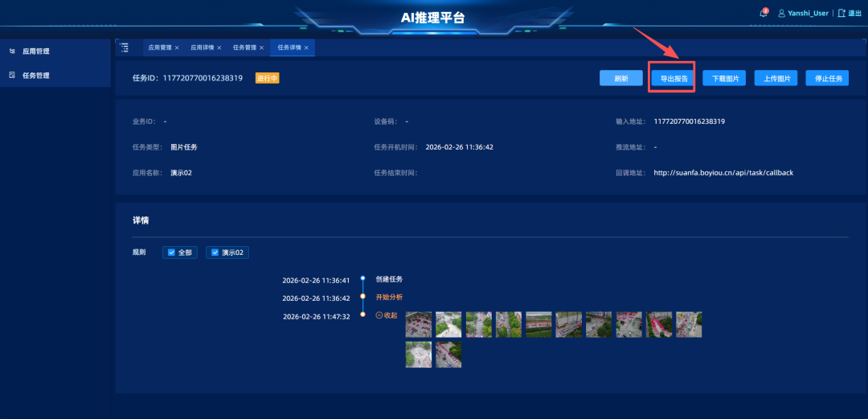Select 任务管理 in the left sidebar
The height and width of the screenshot is (419, 868).
[35, 76]
